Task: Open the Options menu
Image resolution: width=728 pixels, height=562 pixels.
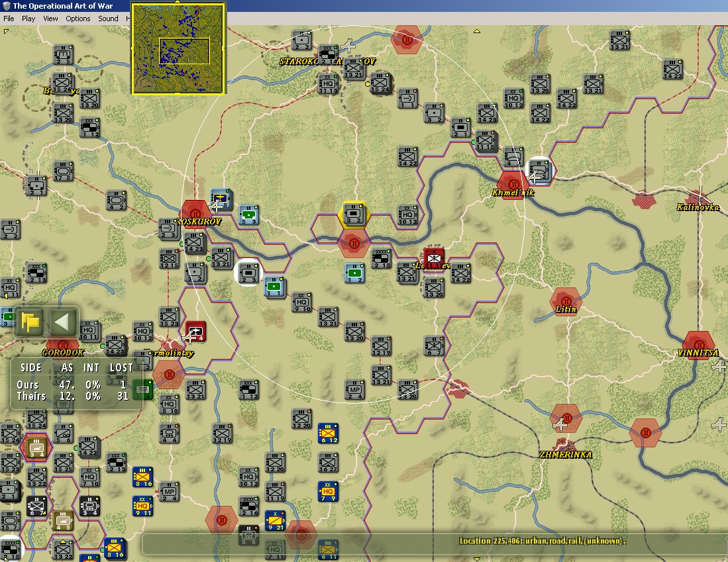Action: (x=78, y=19)
